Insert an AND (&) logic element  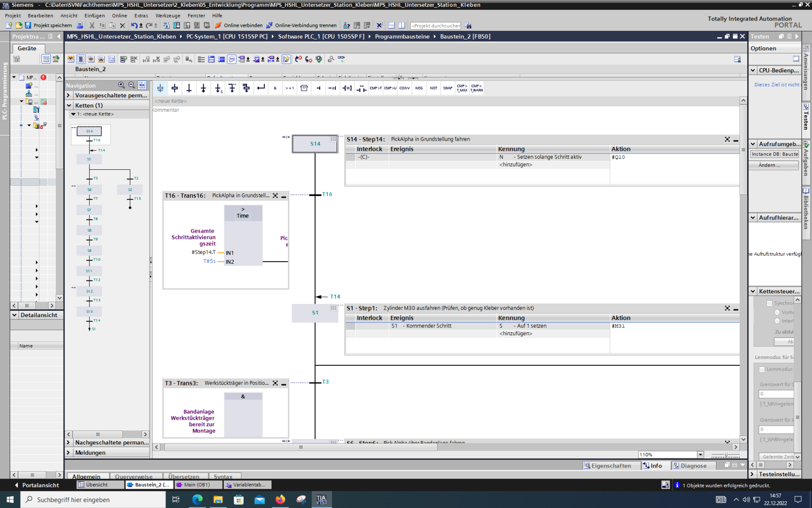click(x=275, y=88)
